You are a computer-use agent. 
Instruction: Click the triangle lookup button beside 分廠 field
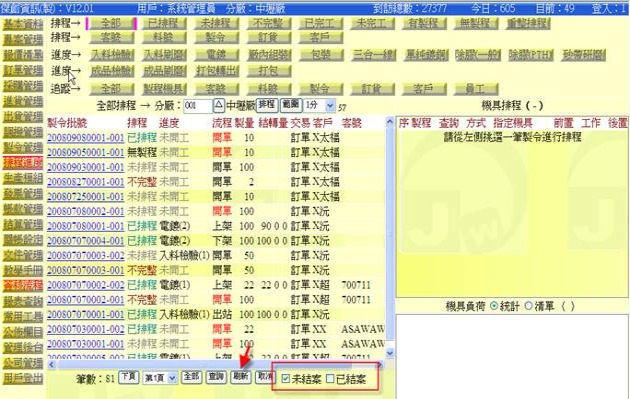click(218, 106)
